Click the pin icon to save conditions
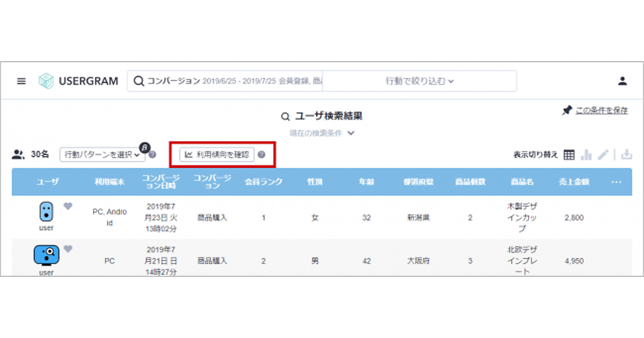The image size is (644, 338). pos(567,111)
